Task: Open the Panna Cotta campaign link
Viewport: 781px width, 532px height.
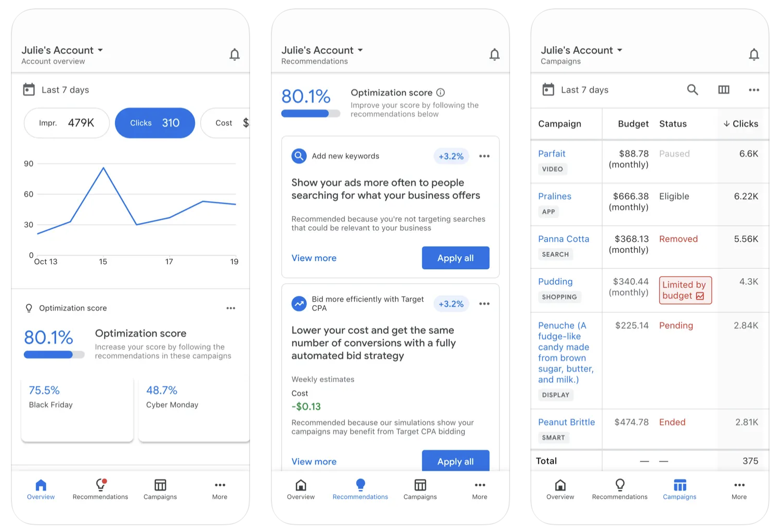Action: click(564, 239)
